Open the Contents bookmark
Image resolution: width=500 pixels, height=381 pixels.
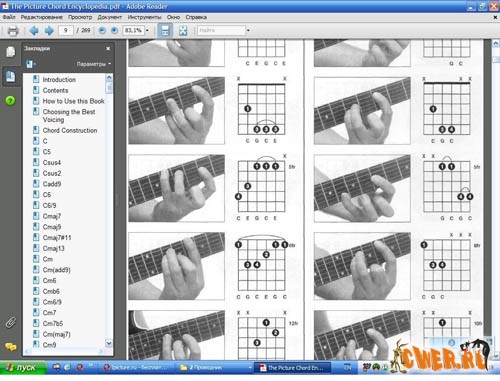coord(55,90)
